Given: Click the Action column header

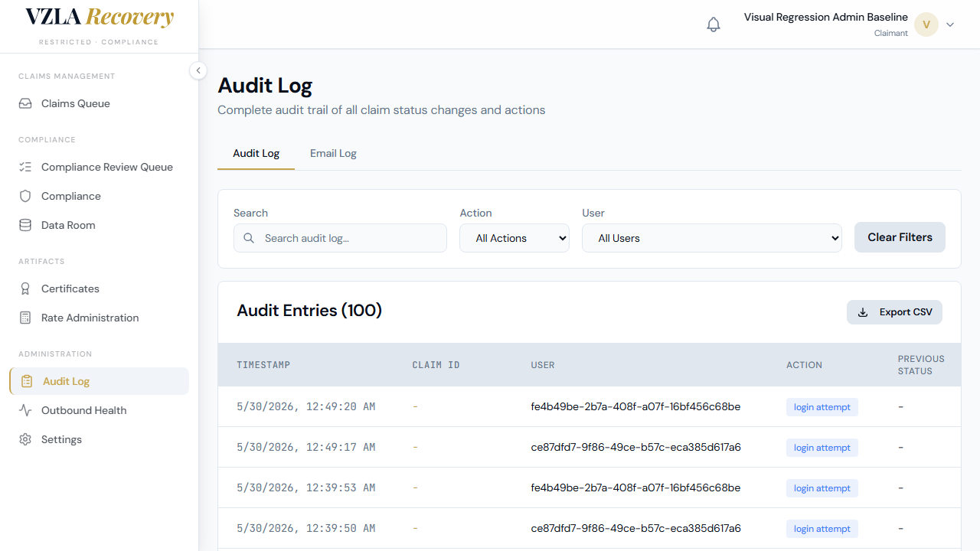Looking at the screenshot, I should coord(804,365).
